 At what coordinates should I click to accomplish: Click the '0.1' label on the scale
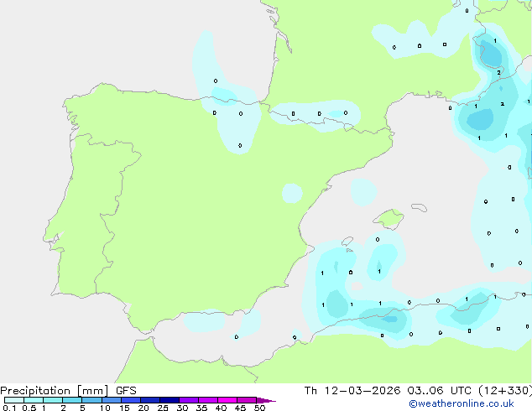pyautogui.click(x=9, y=408)
